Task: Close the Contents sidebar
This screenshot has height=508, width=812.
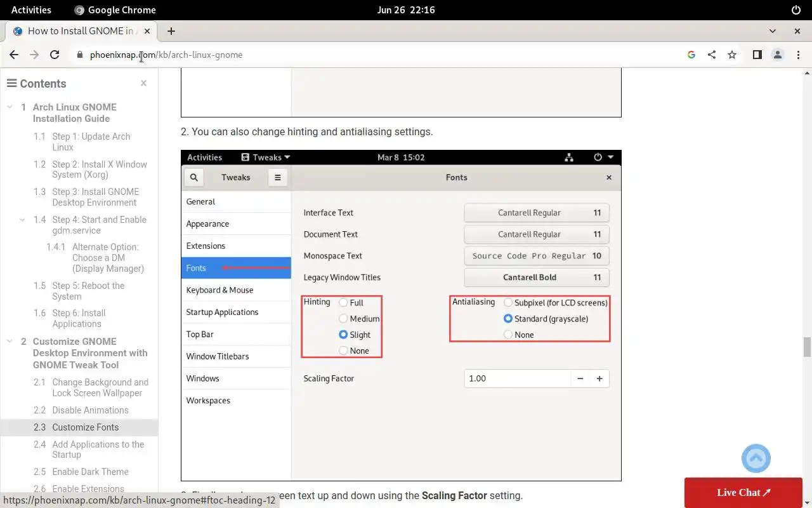Action: coord(143,83)
